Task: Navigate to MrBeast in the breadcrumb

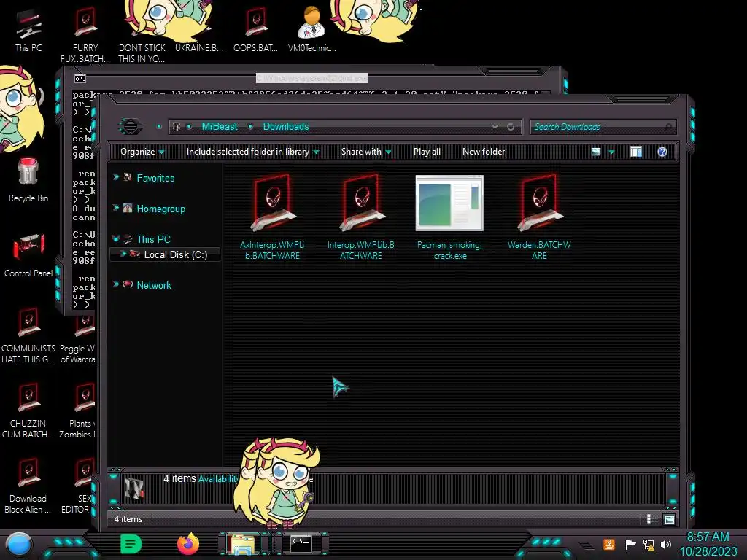Action: [219, 127]
